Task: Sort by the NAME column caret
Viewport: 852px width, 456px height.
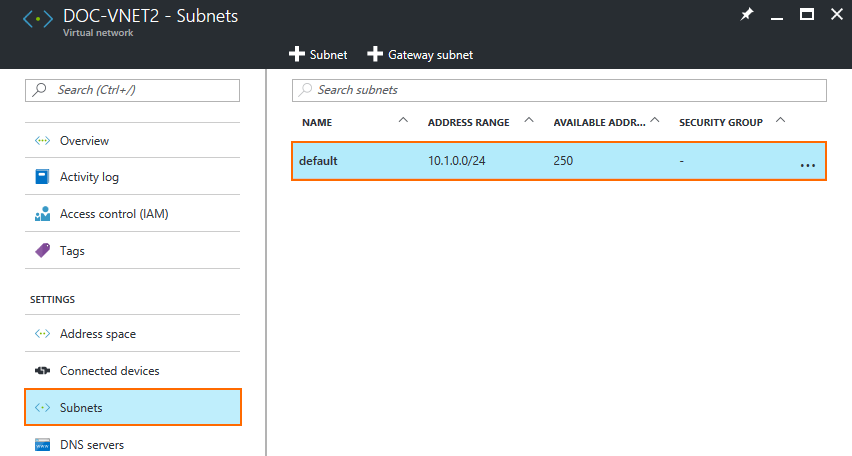Action: [x=403, y=120]
